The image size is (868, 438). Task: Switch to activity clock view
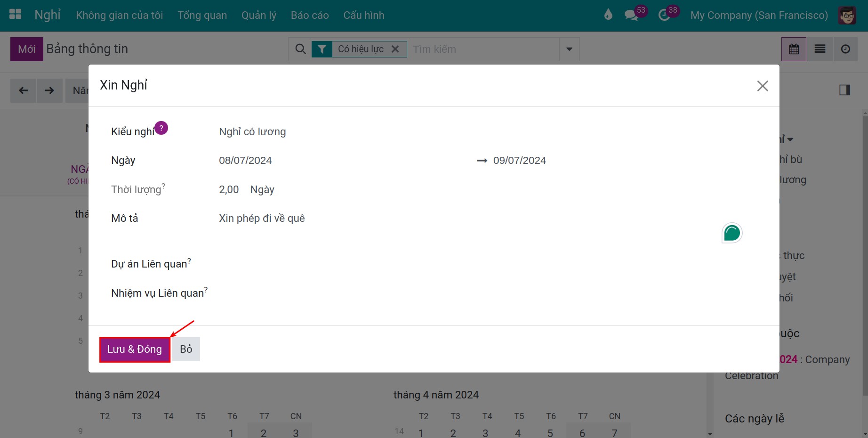click(845, 49)
